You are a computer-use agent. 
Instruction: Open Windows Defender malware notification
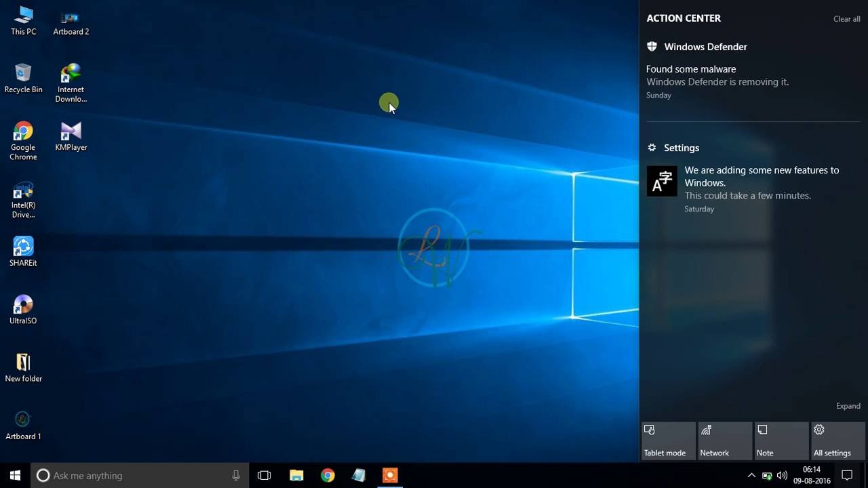[753, 81]
